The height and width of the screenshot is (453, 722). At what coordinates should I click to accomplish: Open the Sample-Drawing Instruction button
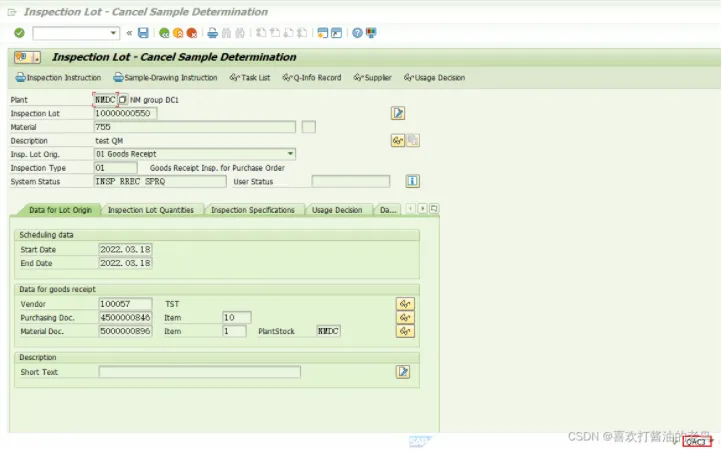(165, 77)
